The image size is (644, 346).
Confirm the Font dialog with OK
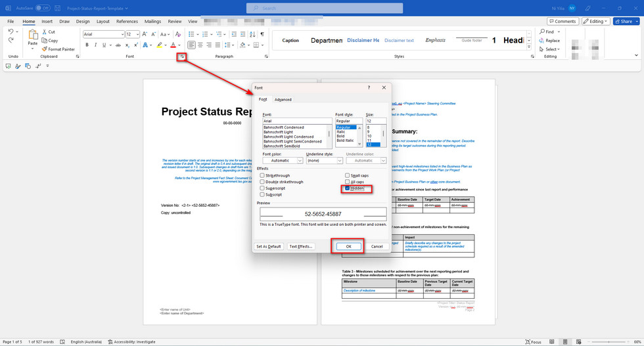click(348, 246)
